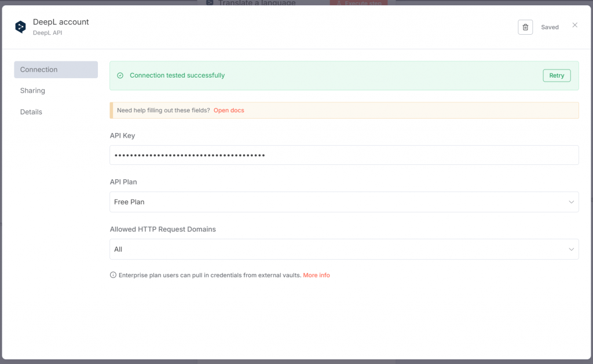Open the Connection tab

tap(56, 69)
